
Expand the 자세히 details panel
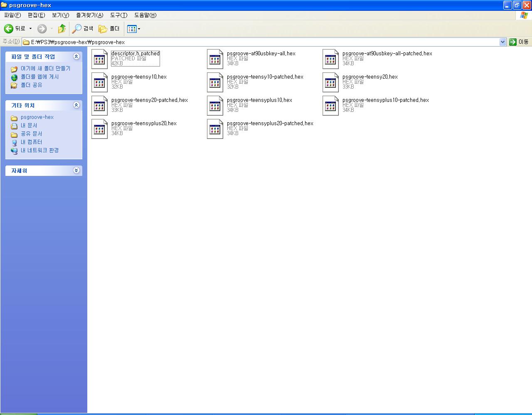(76, 170)
